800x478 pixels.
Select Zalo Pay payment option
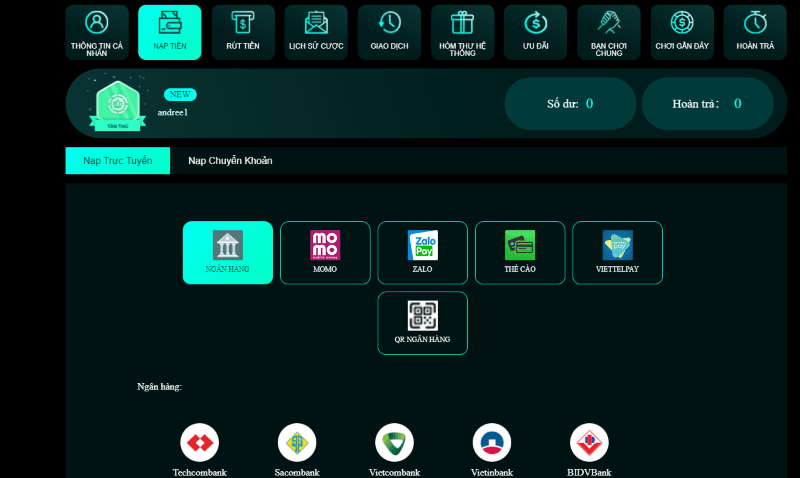422,252
